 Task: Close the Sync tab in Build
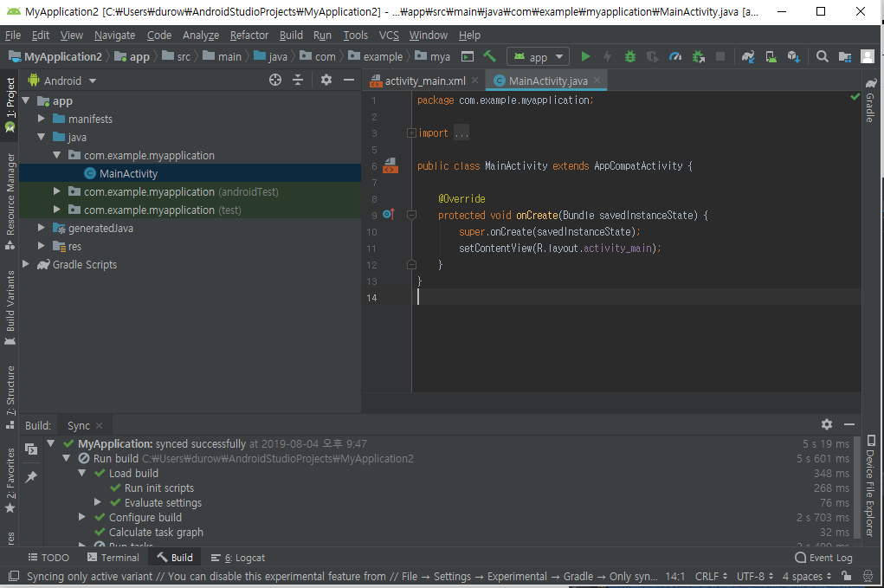pyautogui.click(x=100, y=426)
